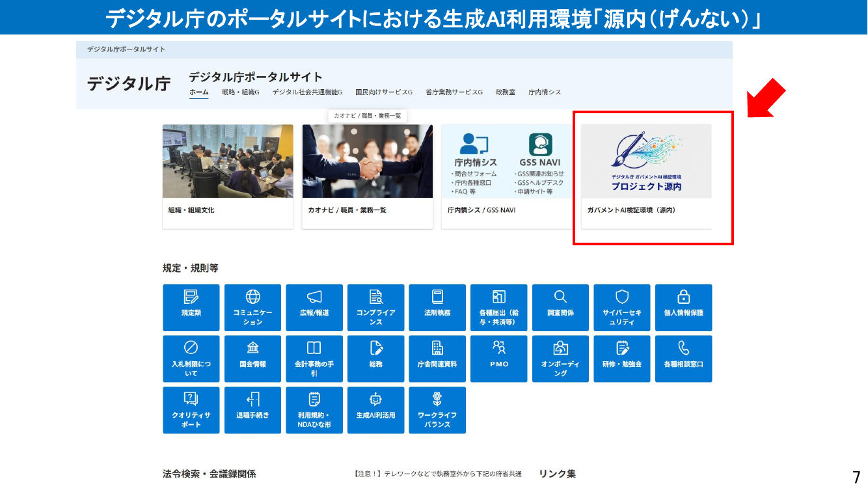868x488 pixels.
Task: Open the 各種相談窓口 phone tile
Action: (683, 359)
